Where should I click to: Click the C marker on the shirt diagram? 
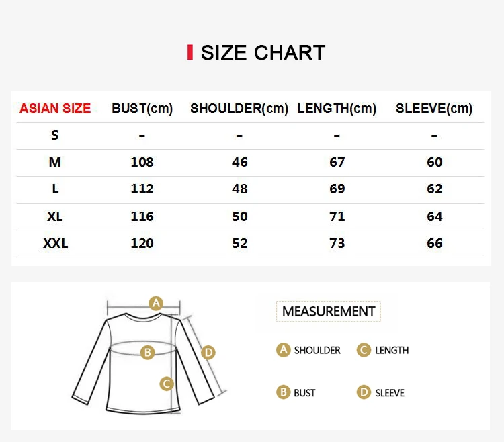tap(167, 384)
